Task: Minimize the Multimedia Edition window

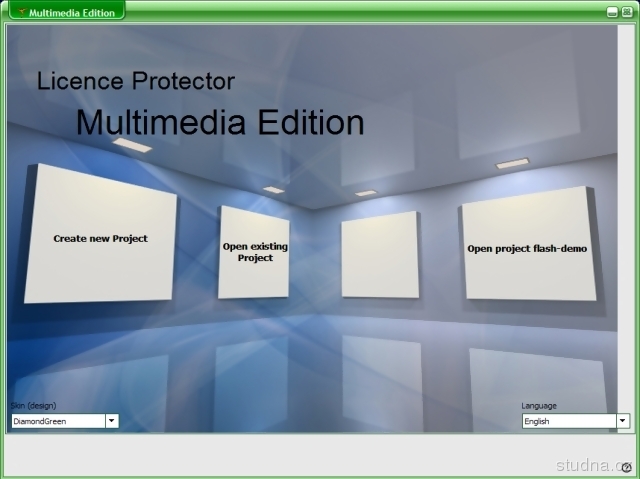Action: (612, 12)
